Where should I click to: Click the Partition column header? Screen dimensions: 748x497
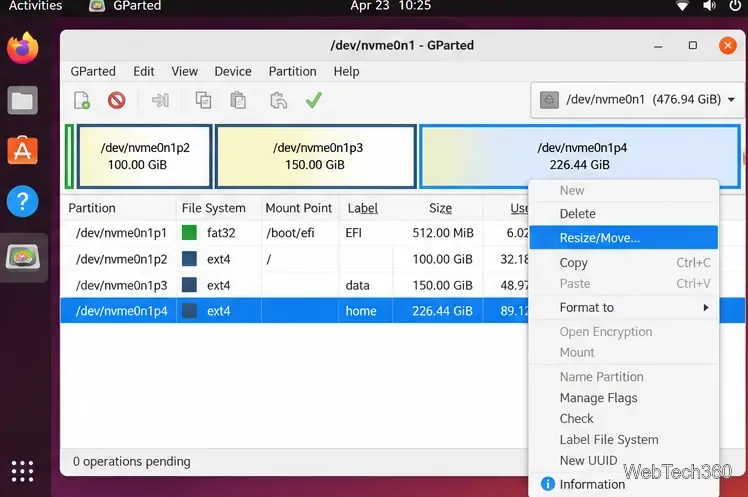119,208
